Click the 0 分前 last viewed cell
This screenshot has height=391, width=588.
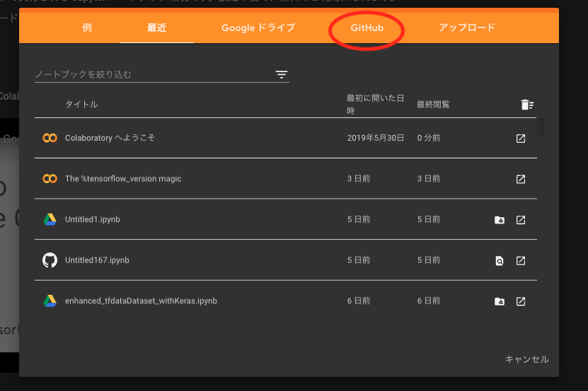429,138
